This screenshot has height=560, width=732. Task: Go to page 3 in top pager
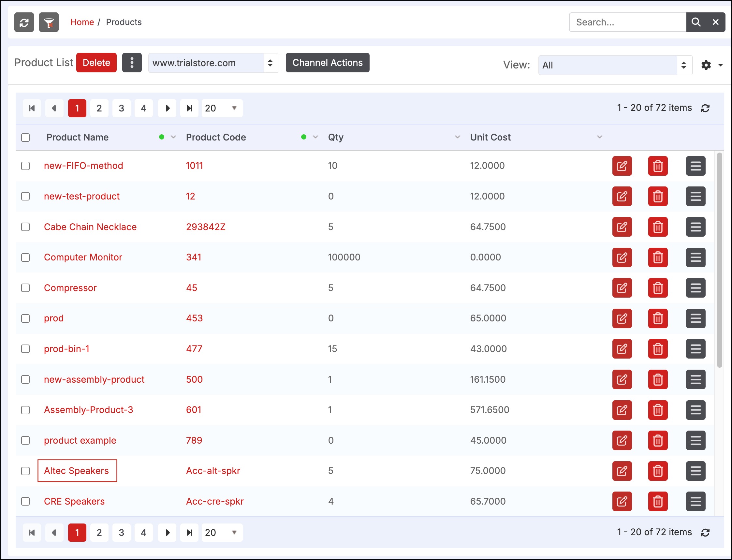[121, 108]
